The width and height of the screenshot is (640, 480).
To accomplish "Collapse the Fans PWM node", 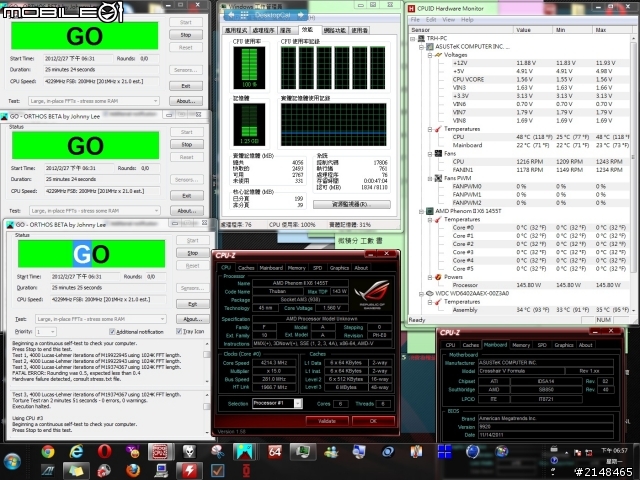I will [430, 178].
